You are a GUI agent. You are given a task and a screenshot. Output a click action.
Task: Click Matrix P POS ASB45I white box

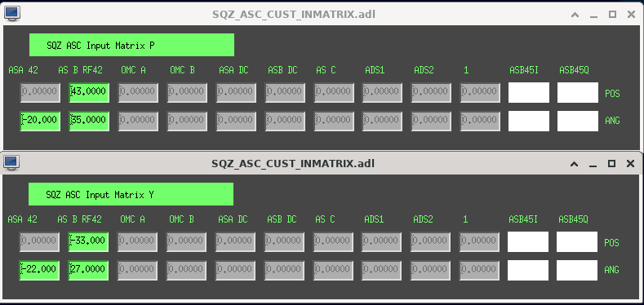529,93
